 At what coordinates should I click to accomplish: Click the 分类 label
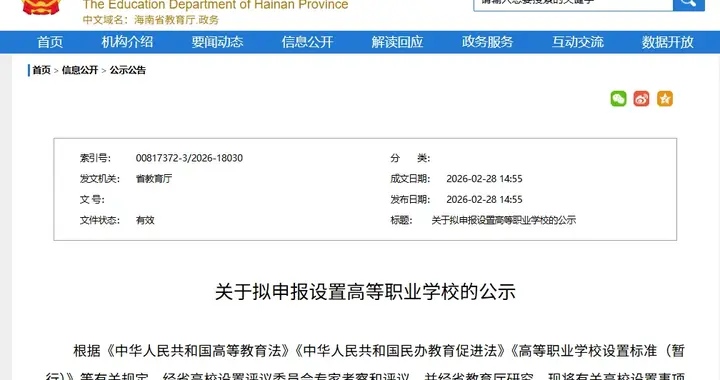tap(410, 158)
